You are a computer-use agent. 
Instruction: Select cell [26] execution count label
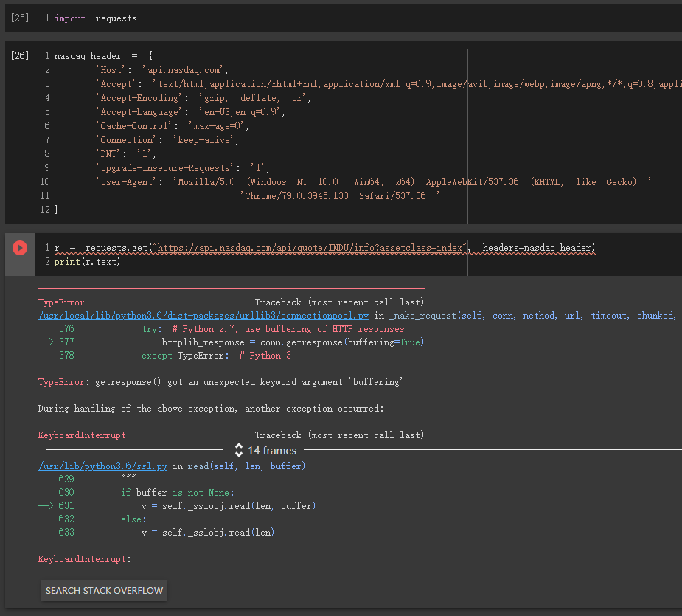(20, 55)
